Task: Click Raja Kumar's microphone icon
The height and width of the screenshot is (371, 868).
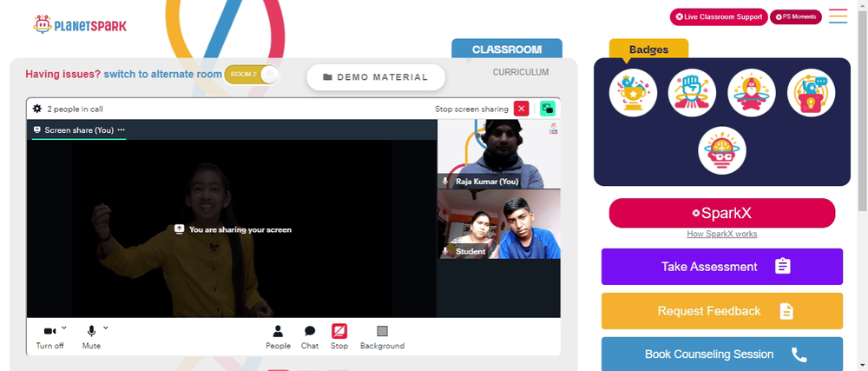Action: pos(445,181)
